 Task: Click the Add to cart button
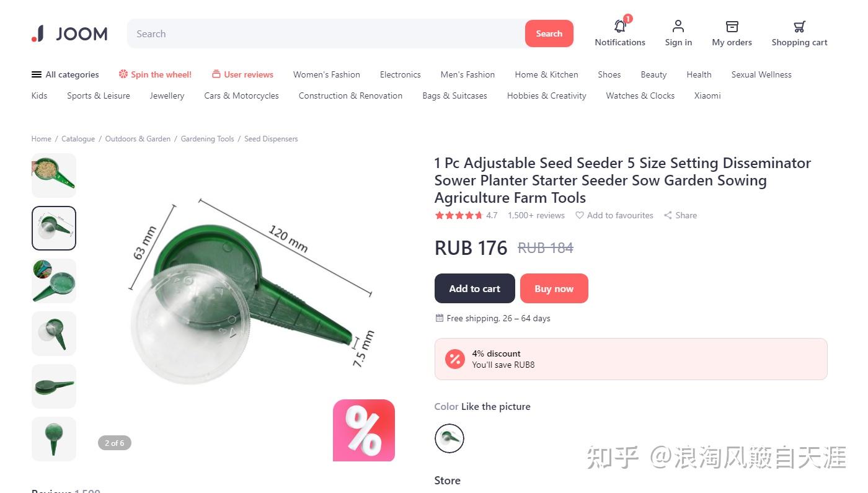click(x=475, y=288)
